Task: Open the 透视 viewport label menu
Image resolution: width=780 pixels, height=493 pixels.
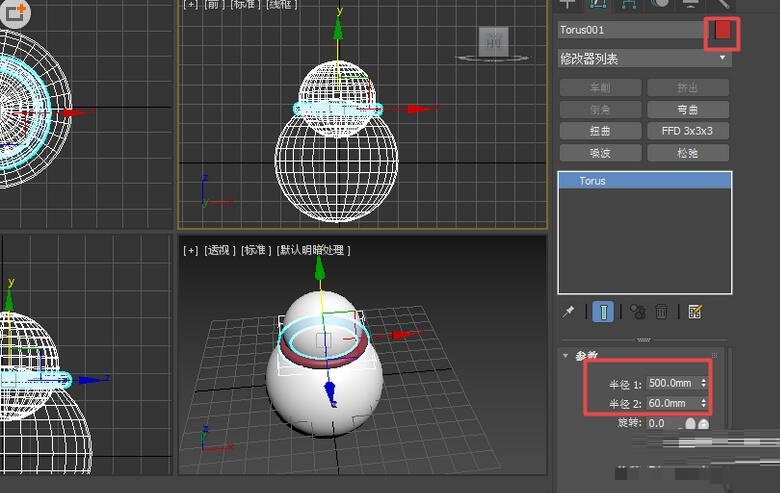Action: coord(218,250)
